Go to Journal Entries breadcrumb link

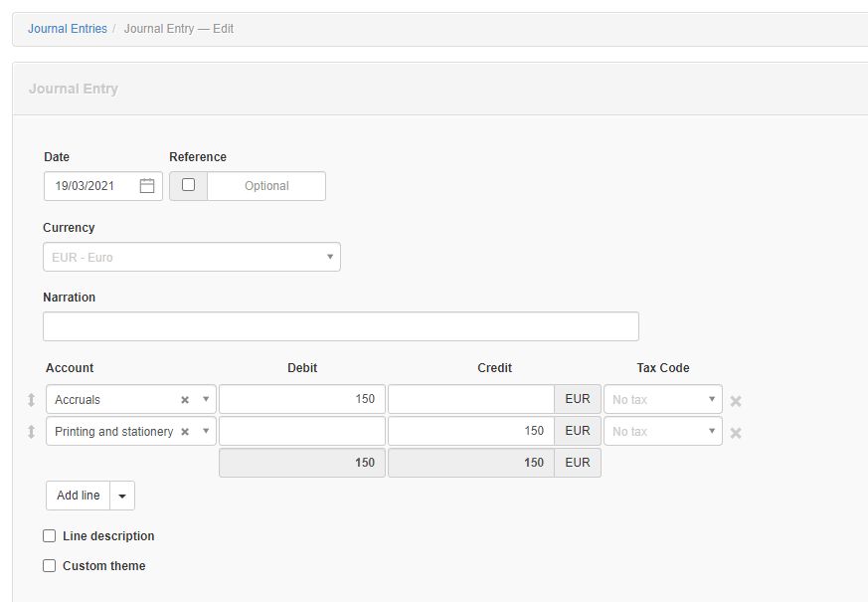(x=68, y=29)
